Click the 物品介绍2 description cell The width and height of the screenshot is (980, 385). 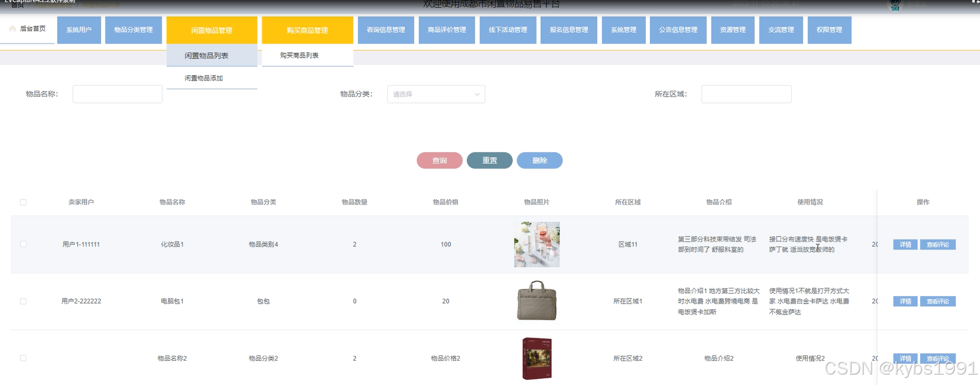pos(719,358)
